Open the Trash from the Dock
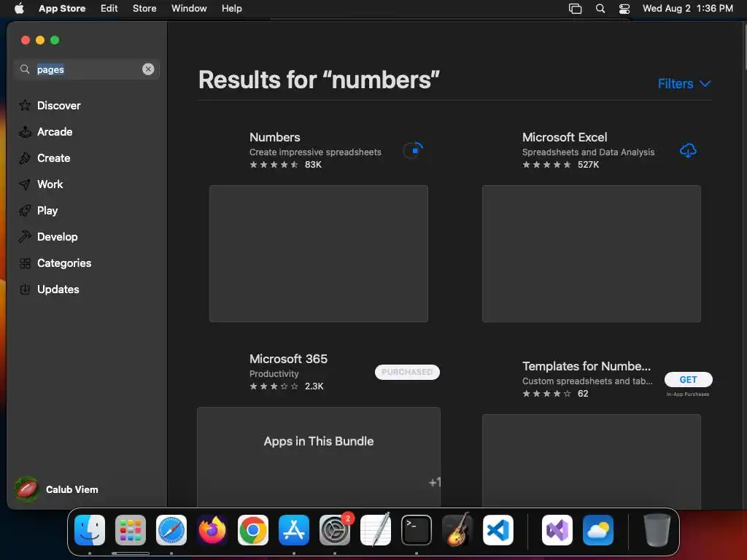747x560 pixels. click(x=657, y=530)
